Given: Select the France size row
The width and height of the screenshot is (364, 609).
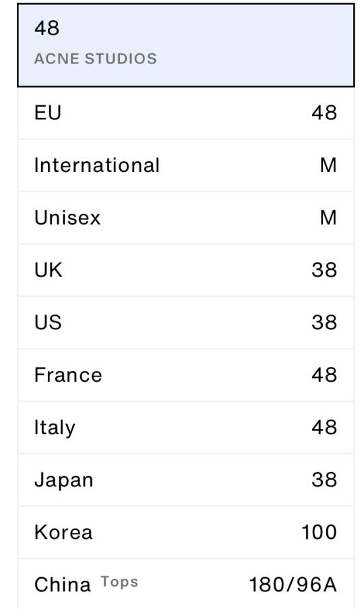Looking at the screenshot, I should tap(185, 375).
